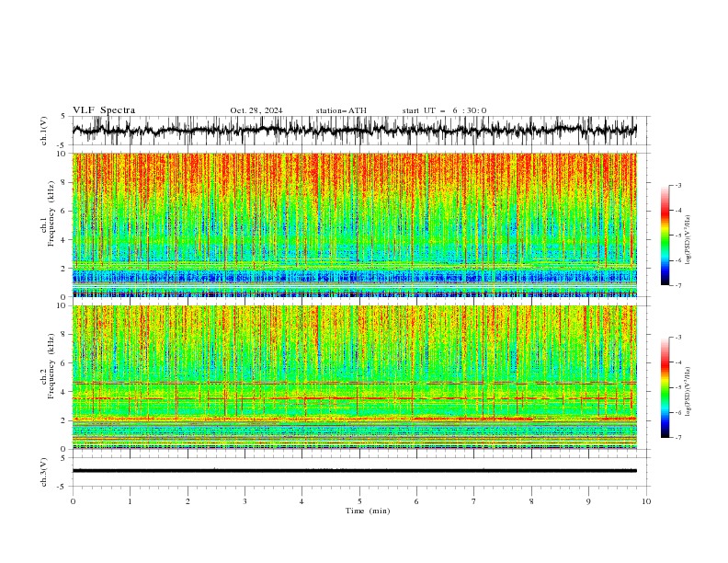Click the "VLF Spectra" title text
This screenshot has height=563, width=728.
pos(104,110)
